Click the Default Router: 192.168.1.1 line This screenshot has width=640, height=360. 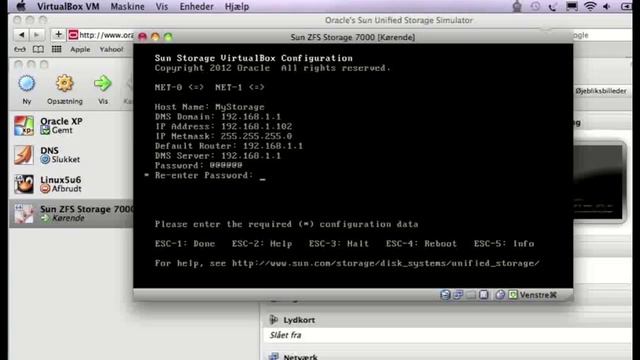point(229,146)
